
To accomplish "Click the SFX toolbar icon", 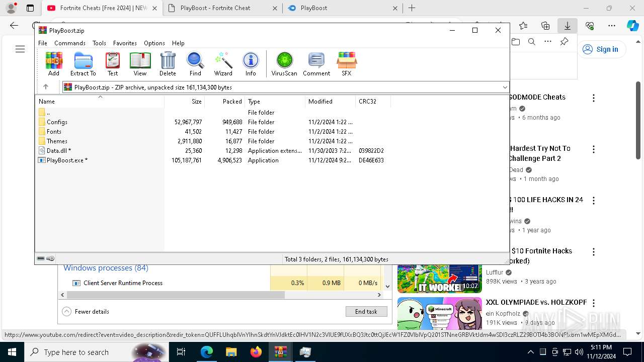I will click(346, 64).
